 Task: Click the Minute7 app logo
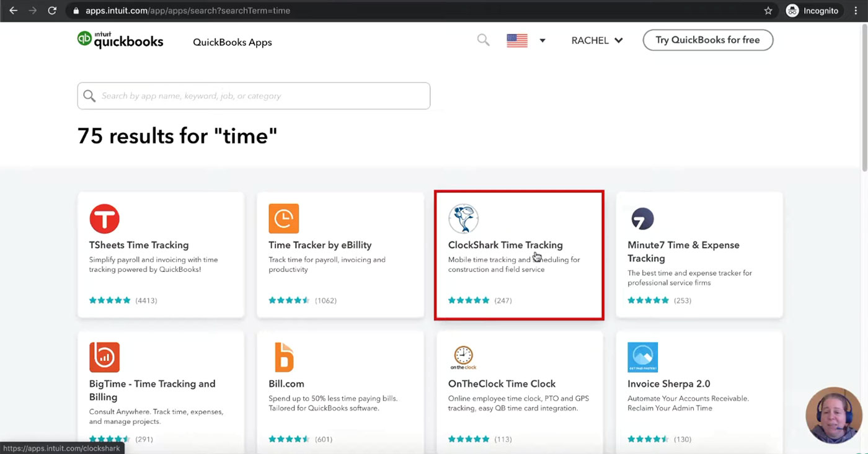click(642, 218)
